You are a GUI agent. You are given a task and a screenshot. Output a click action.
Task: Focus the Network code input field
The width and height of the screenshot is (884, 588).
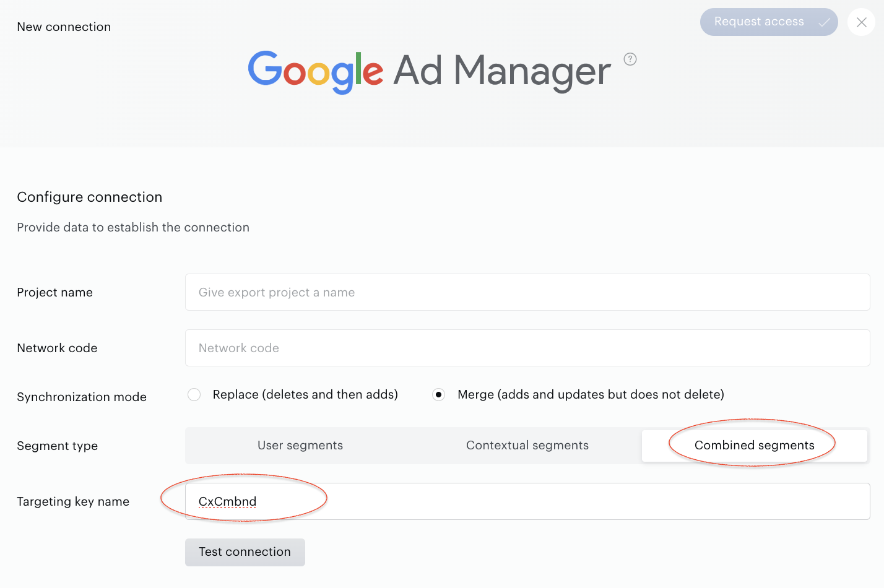527,348
